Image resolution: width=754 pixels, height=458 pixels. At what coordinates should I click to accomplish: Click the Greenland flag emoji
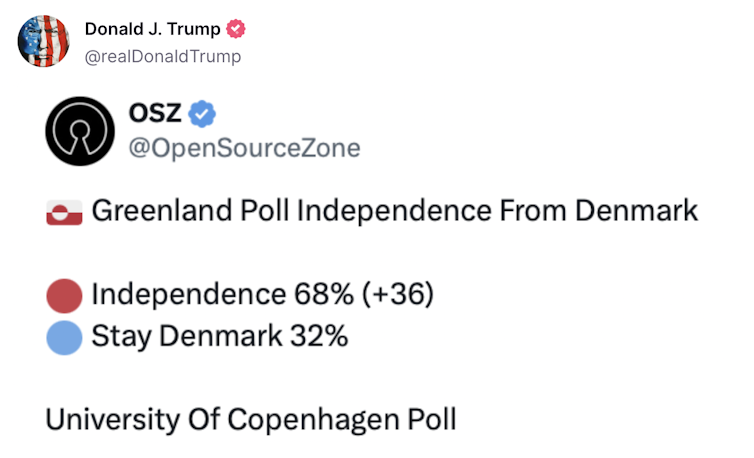64,213
